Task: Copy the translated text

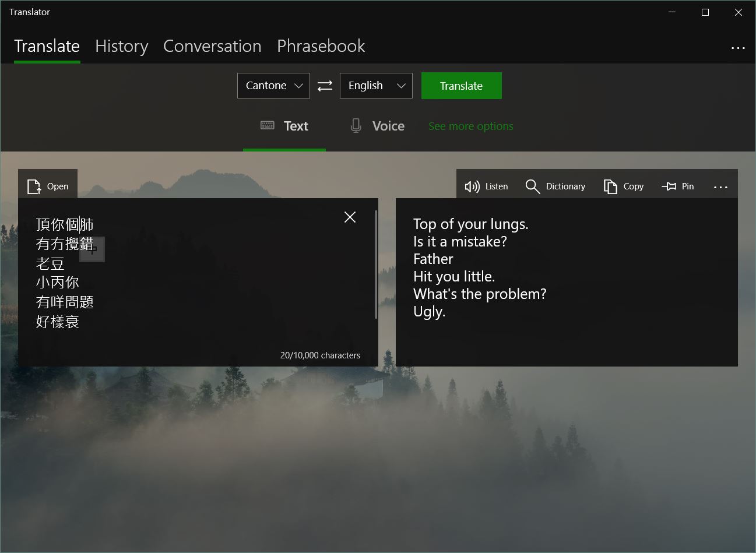Action: (624, 186)
